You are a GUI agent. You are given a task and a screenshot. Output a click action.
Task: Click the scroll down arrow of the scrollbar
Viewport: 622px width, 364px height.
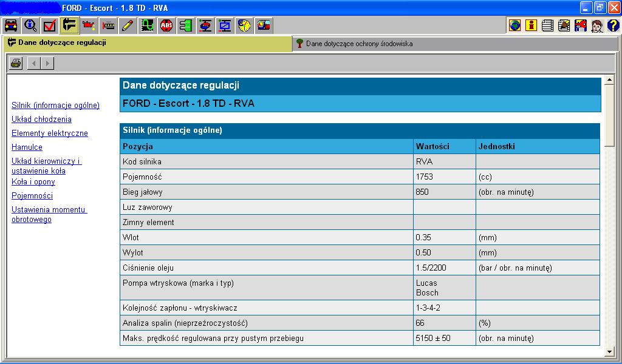tap(610, 351)
